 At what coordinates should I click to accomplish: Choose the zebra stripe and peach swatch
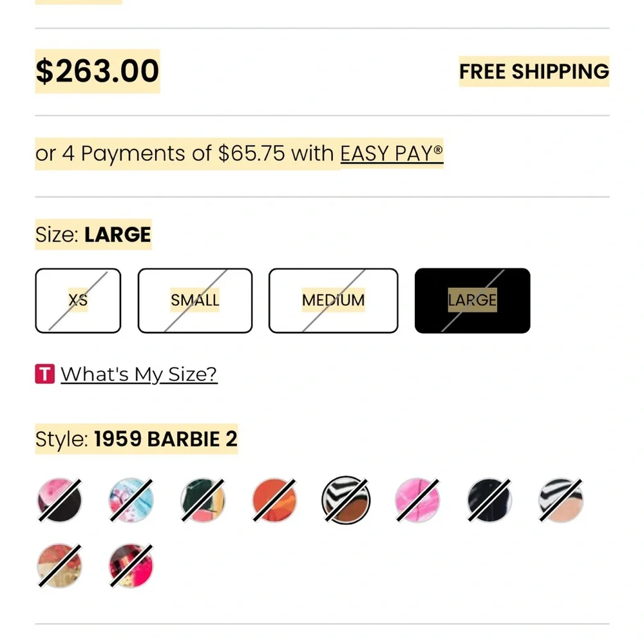561,500
